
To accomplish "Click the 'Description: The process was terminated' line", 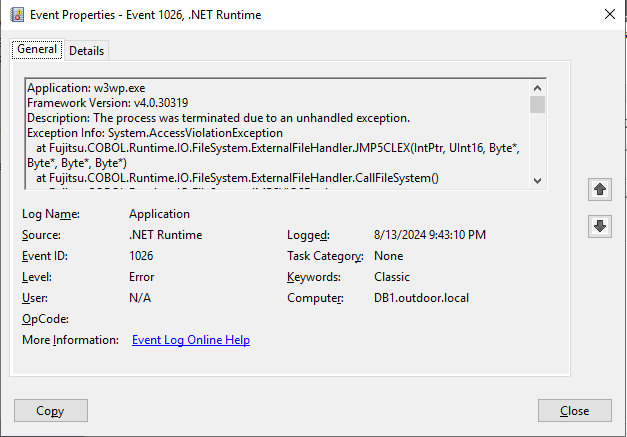I will pyautogui.click(x=218, y=118).
